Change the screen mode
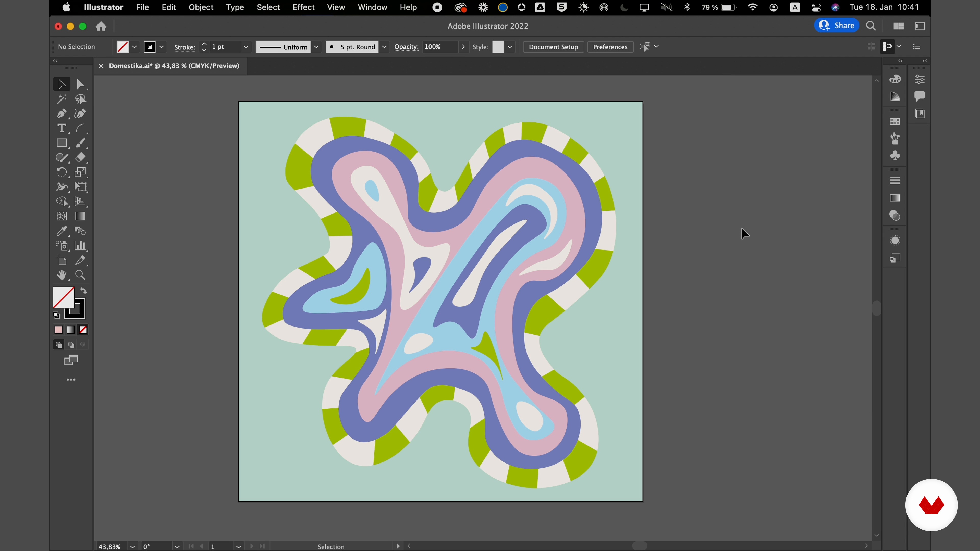This screenshot has width=980, height=551. (71, 360)
